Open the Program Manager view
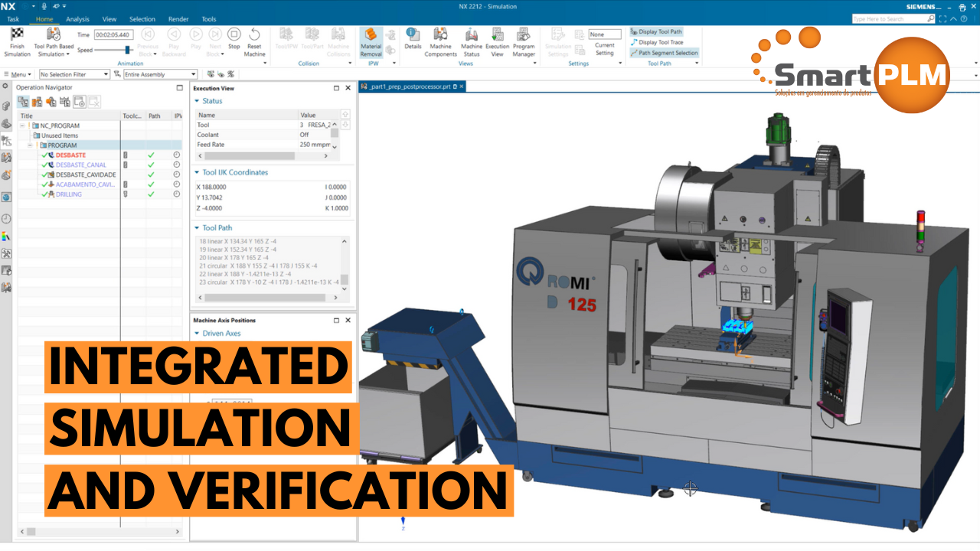 point(524,35)
